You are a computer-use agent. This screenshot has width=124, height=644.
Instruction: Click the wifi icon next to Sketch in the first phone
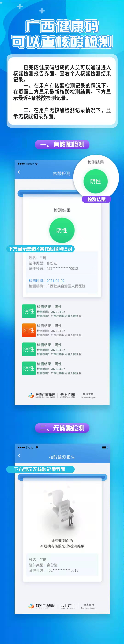pyautogui.click(x=37, y=164)
